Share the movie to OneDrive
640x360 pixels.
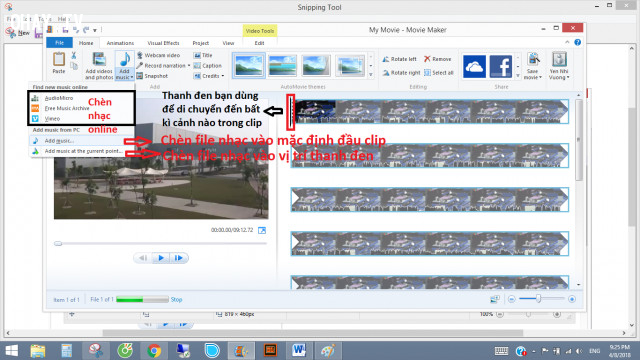pos(474,66)
